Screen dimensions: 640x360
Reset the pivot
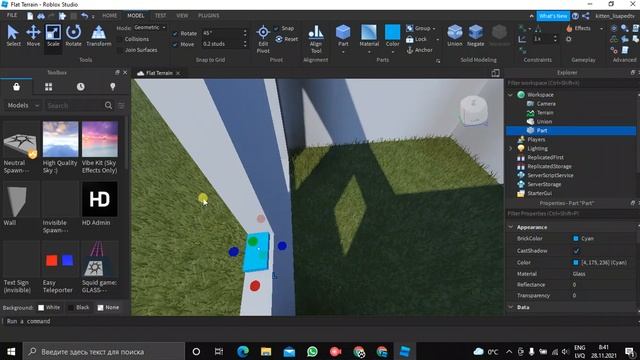[x=287, y=39]
